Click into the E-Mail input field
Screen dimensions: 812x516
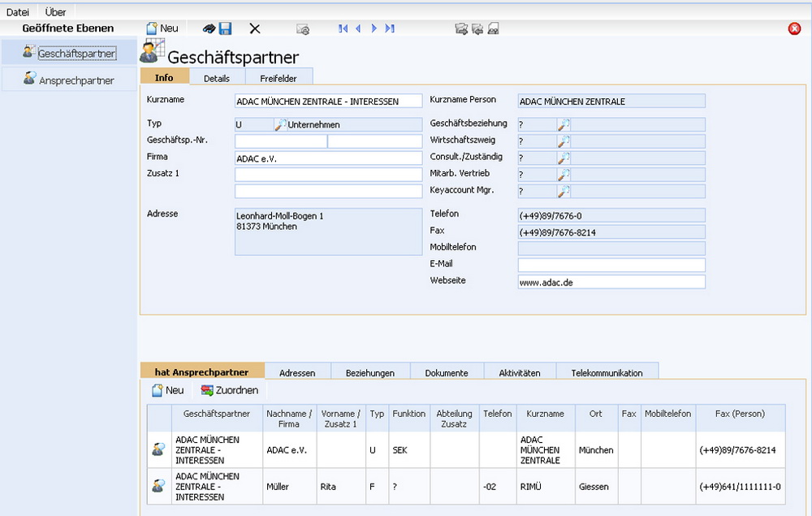click(x=611, y=265)
